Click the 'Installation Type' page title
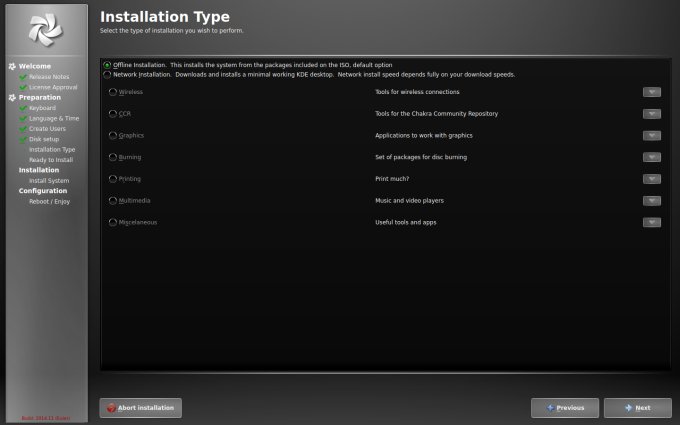Image resolution: width=680 pixels, height=425 pixels. 165,17
